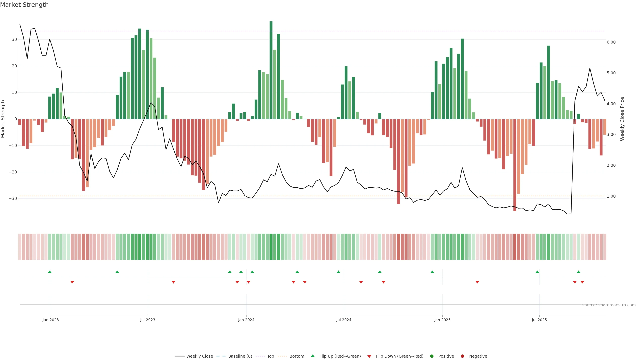Click the Market Strength chart title
Image resolution: width=644 pixels, height=362 pixels.
tap(24, 5)
